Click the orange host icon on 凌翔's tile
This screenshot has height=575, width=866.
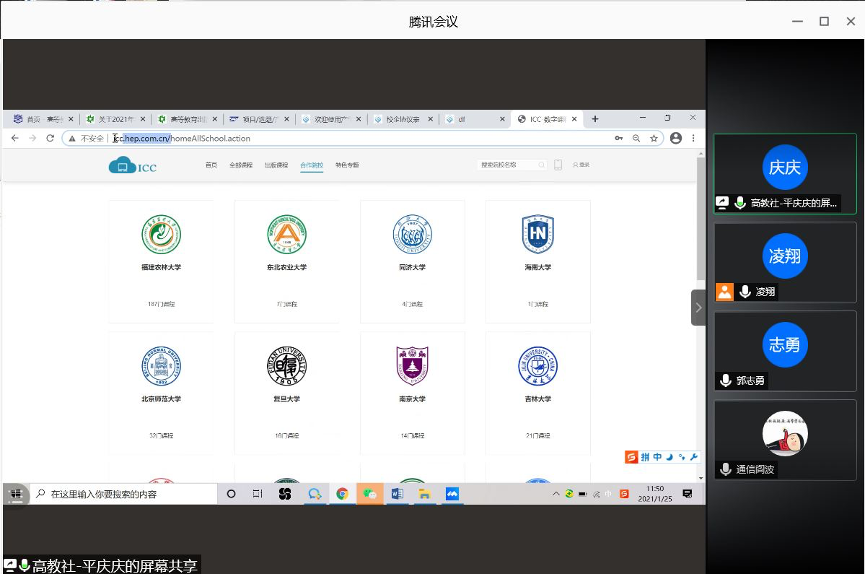point(725,292)
